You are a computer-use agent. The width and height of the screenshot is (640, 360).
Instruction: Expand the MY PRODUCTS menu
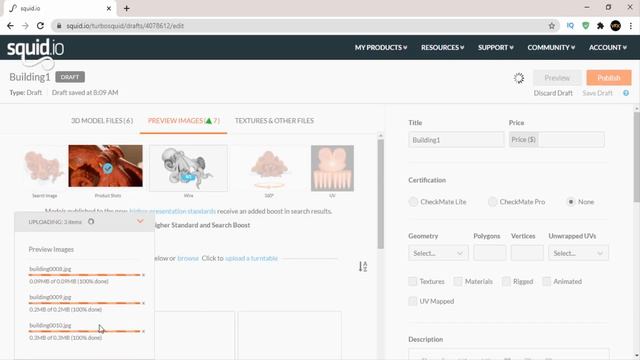pyautogui.click(x=381, y=47)
